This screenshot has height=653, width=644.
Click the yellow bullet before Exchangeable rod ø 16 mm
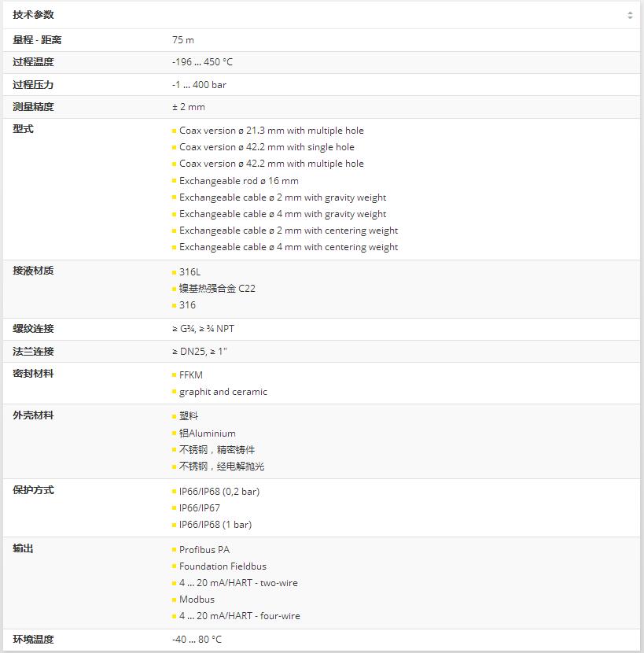[x=172, y=180]
